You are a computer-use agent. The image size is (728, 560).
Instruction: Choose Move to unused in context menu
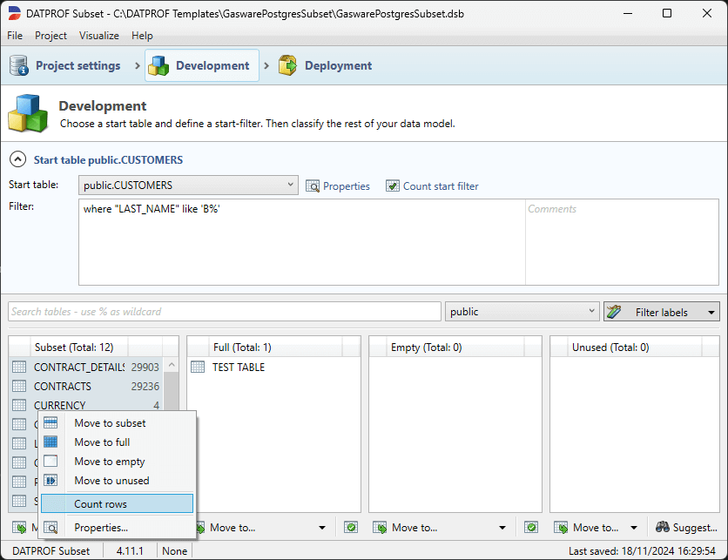111,481
